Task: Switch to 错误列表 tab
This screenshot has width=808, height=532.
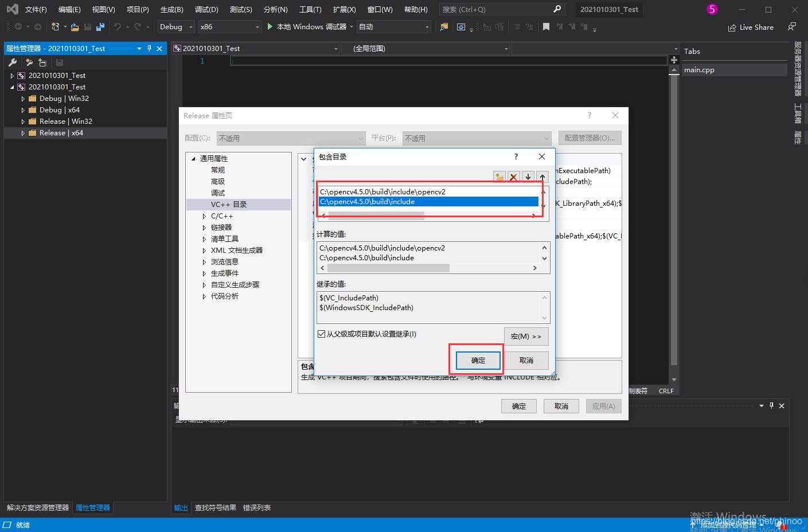Action: coord(257,508)
